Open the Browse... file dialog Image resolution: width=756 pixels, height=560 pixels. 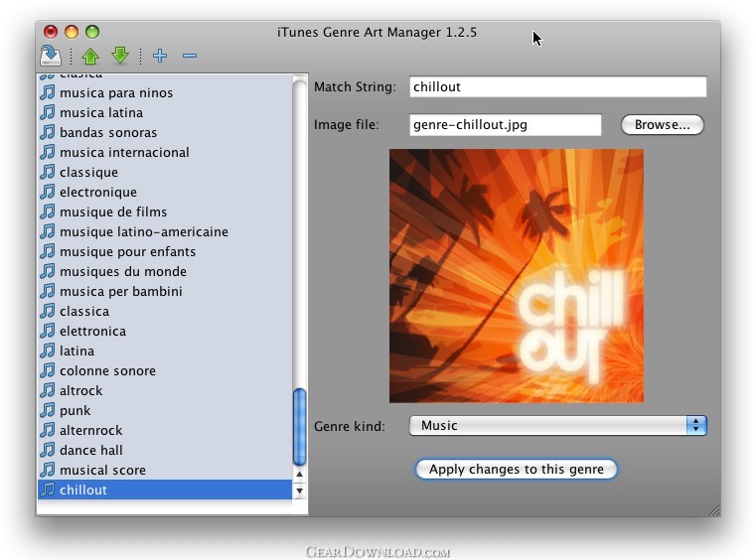tap(662, 125)
